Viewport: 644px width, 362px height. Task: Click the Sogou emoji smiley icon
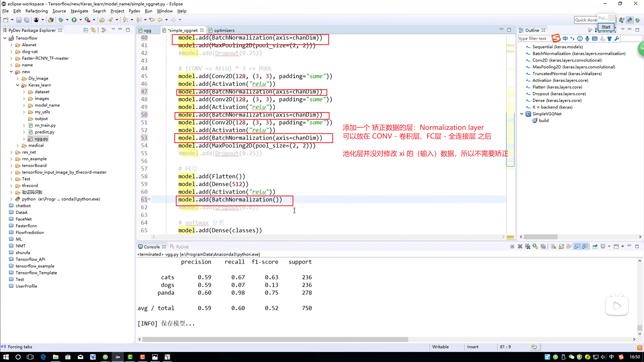click(x=580, y=38)
